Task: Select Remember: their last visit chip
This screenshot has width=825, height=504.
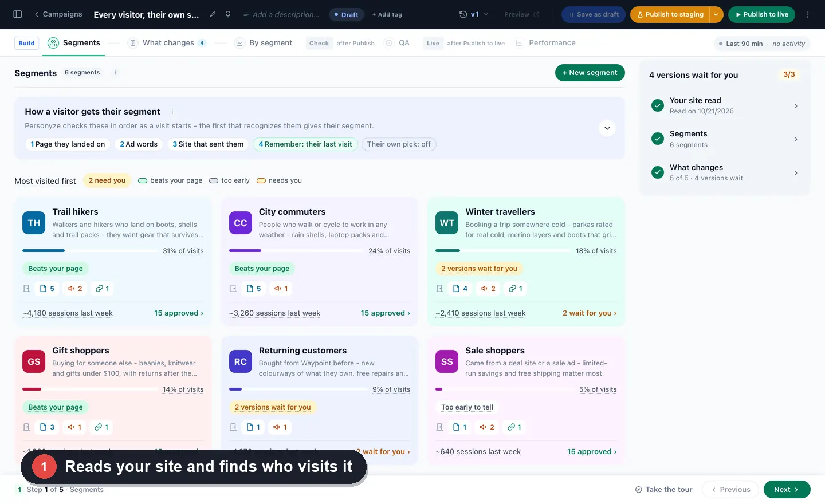Action: click(305, 144)
